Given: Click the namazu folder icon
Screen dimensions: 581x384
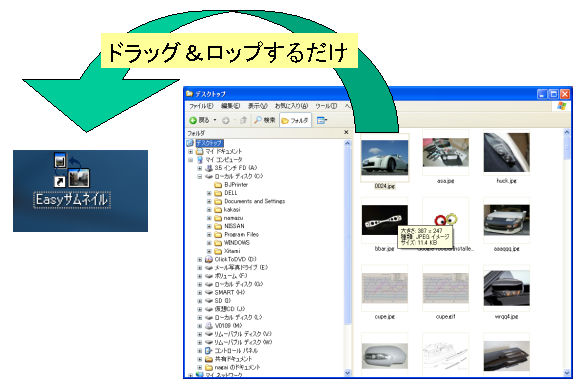Looking at the screenshot, I should click(218, 218).
